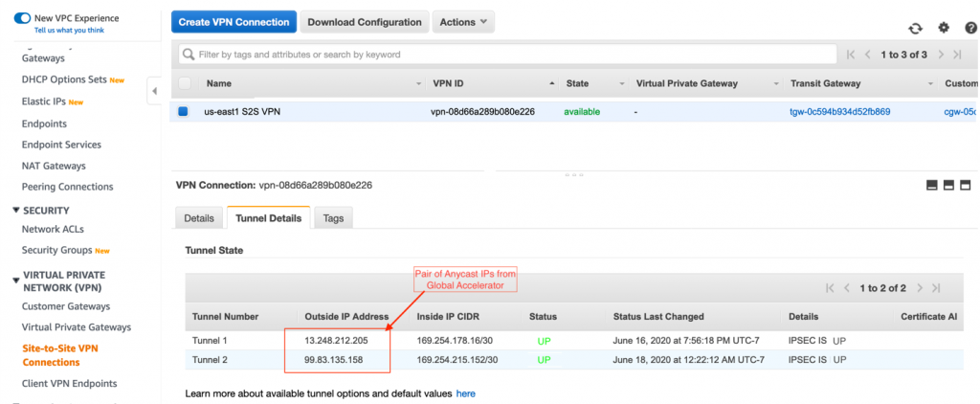Go to first page of VPN connections
This screenshot has width=980, height=404.
(x=851, y=55)
